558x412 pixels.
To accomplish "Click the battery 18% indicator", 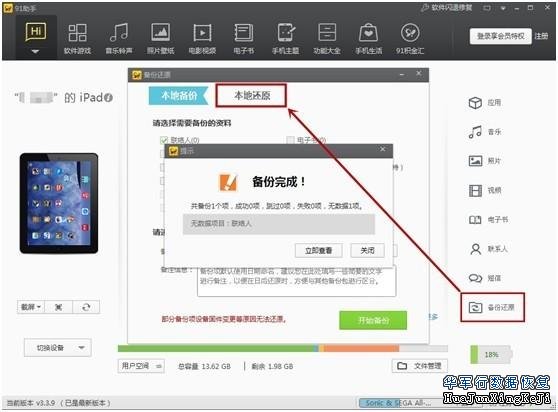I will click(491, 354).
